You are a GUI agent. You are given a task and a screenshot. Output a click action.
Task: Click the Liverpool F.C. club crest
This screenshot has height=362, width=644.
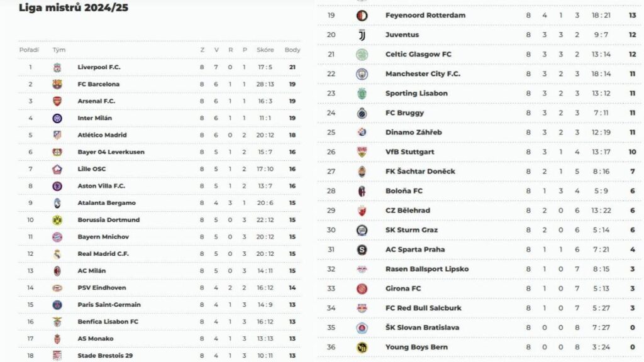click(x=57, y=67)
